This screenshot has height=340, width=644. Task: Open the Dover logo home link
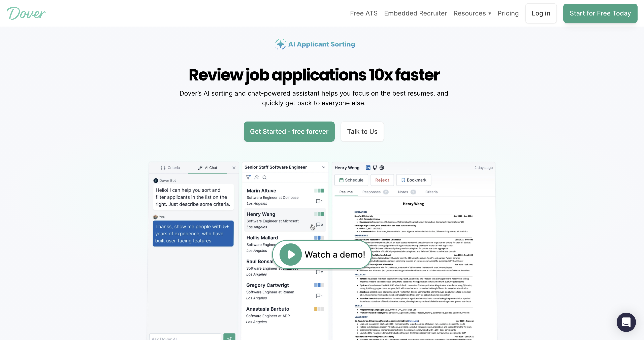tap(26, 13)
